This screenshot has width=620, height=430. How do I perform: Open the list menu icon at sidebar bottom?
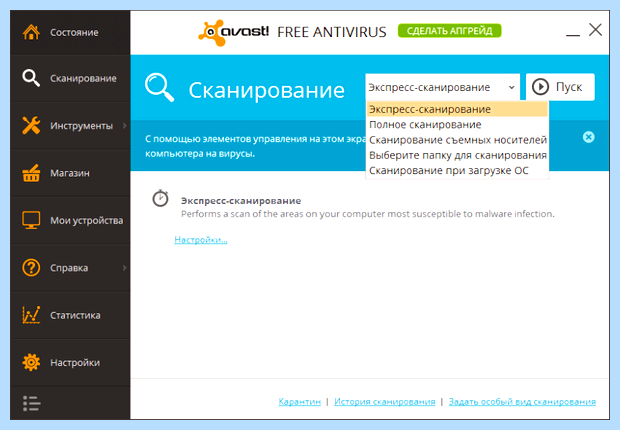tap(31, 403)
